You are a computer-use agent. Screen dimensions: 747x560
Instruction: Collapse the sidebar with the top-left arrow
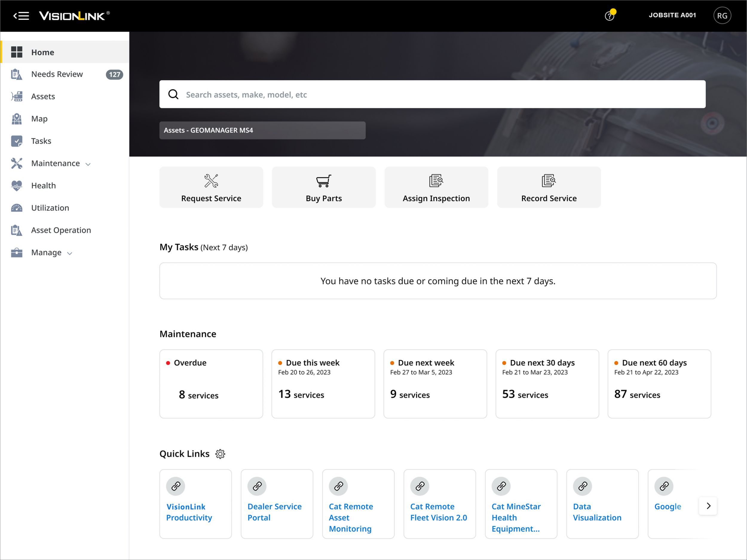click(21, 16)
